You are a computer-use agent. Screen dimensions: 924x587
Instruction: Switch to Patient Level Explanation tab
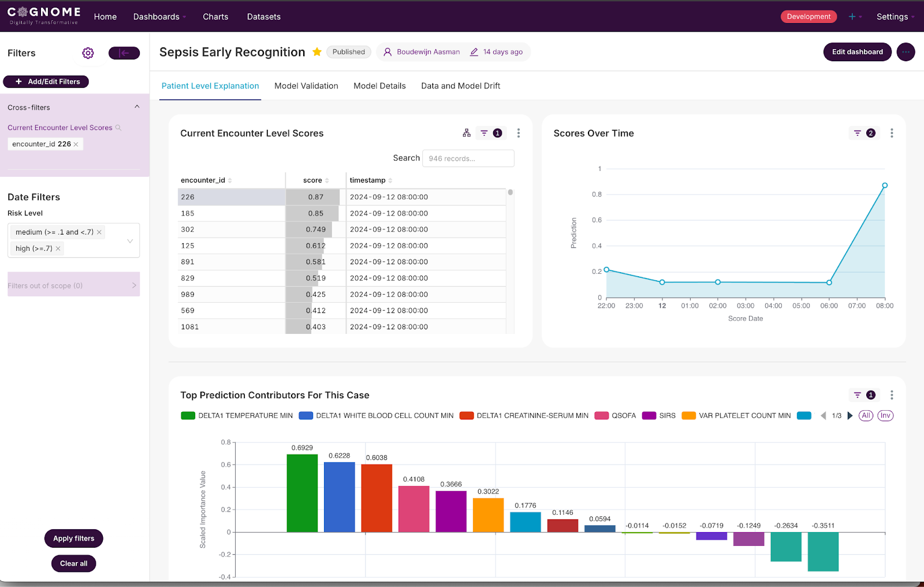pyautogui.click(x=210, y=86)
